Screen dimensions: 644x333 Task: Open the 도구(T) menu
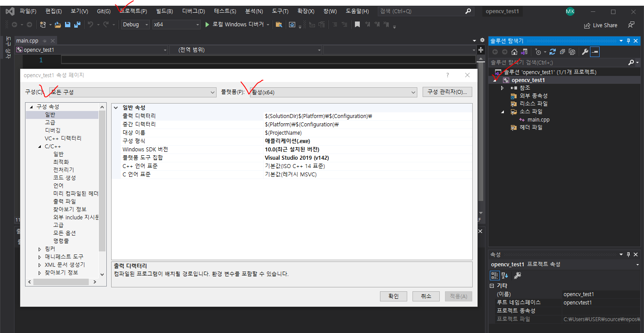(280, 11)
